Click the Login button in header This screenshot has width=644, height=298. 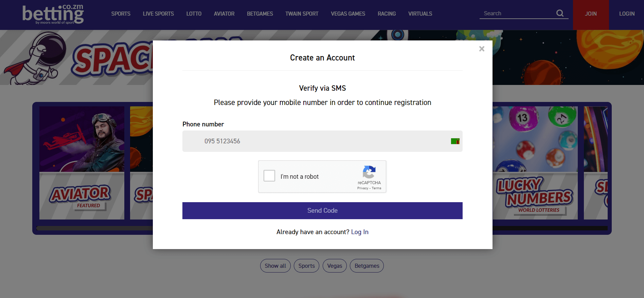coord(627,14)
